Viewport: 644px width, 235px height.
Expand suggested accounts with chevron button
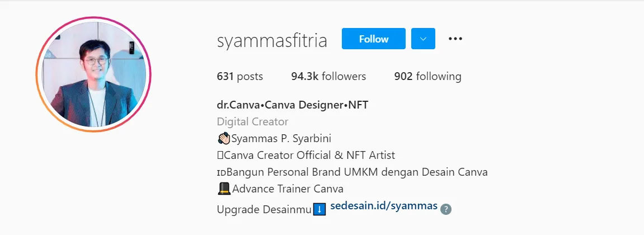click(423, 39)
